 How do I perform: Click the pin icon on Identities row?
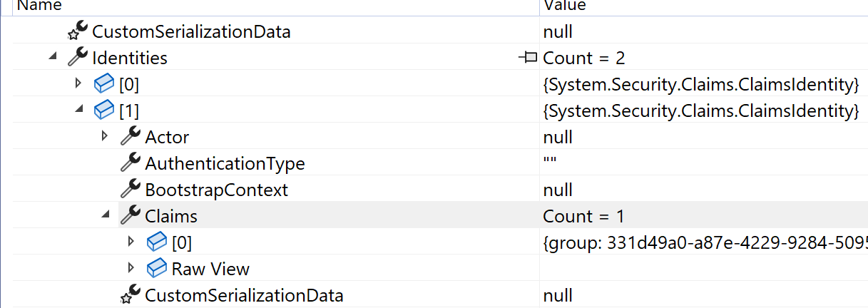528,58
